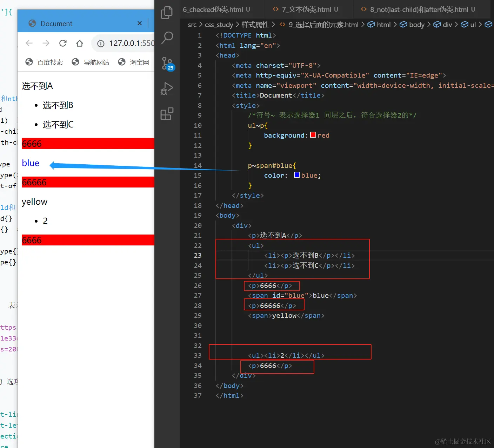Viewport: 494px width, 448px height.
Task: Click the '<p>选不到A</p>' code line
Action: pos(275,235)
